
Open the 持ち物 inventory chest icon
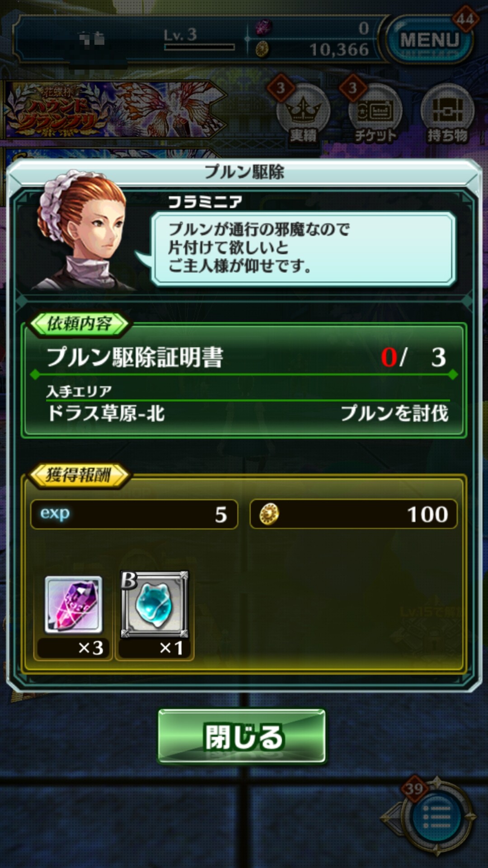tap(447, 114)
